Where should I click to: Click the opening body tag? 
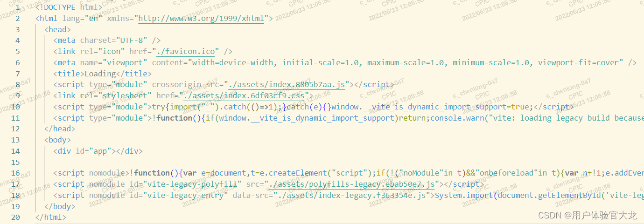[x=57, y=140]
